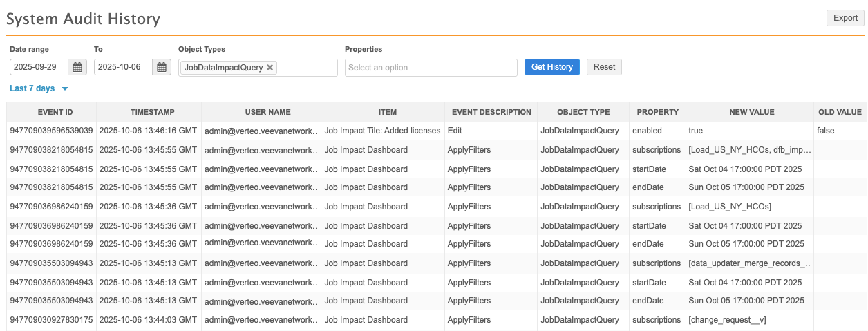
Task: Click the Get History button
Action: coord(551,67)
